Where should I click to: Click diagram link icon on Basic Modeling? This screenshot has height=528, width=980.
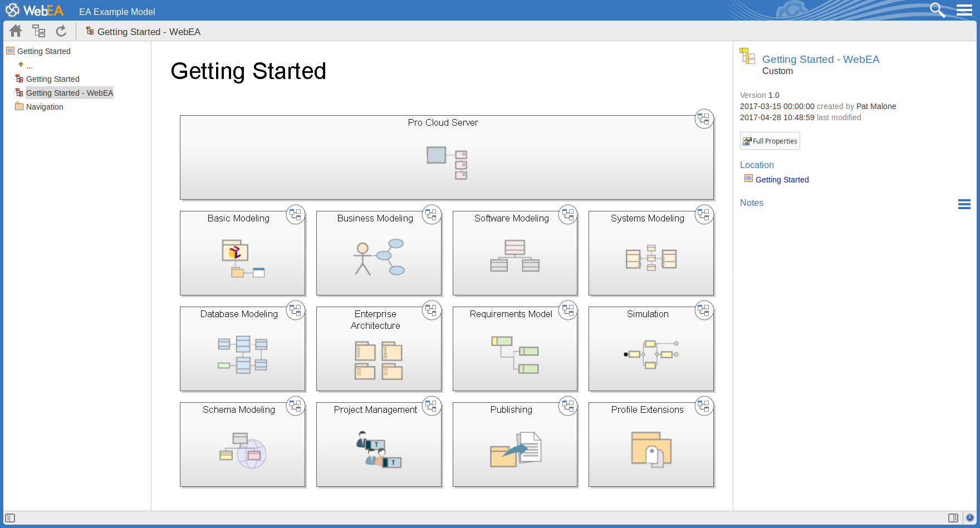295,214
